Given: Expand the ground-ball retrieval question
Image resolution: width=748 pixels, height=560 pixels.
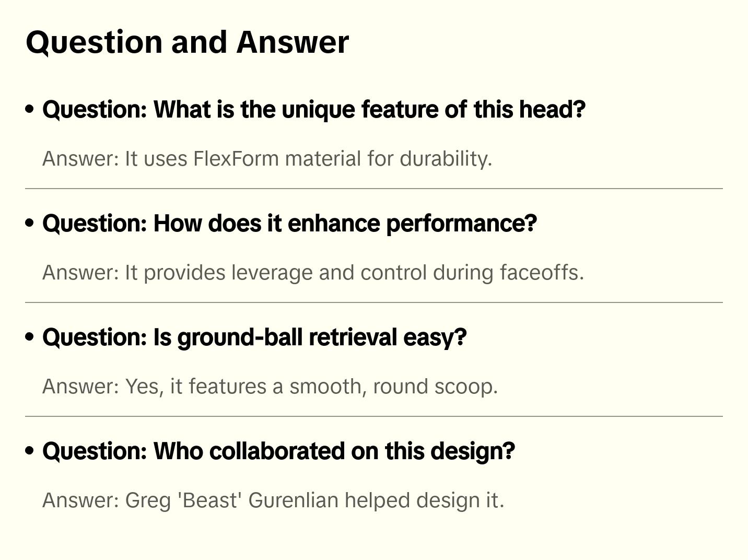Looking at the screenshot, I should point(254,337).
